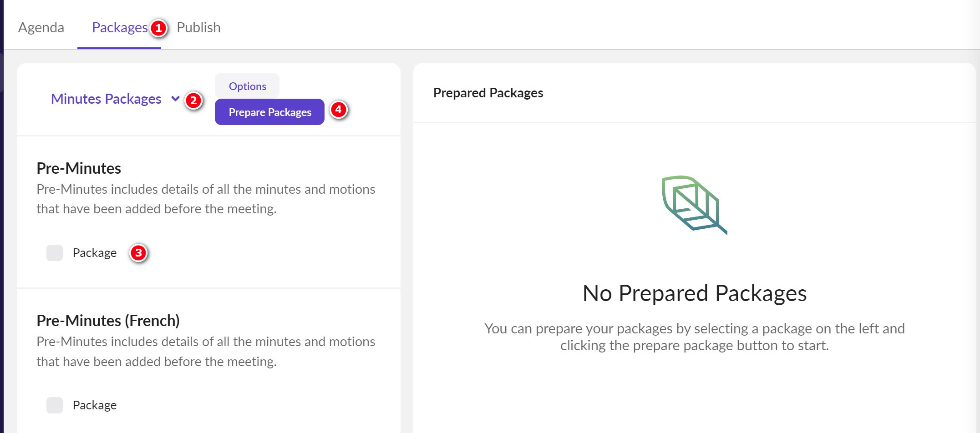The image size is (980, 433).
Task: Enable the Pre-Minutes (French) package checkbox
Action: pyautogui.click(x=55, y=405)
